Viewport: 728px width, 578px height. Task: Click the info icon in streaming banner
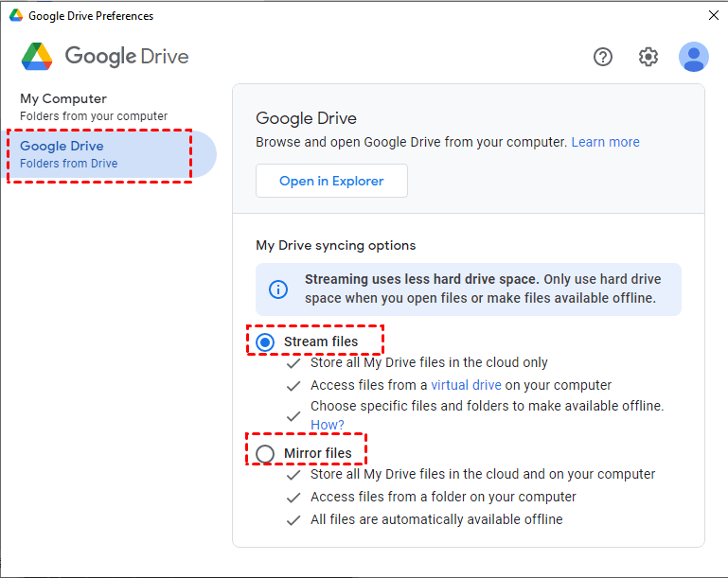(279, 289)
